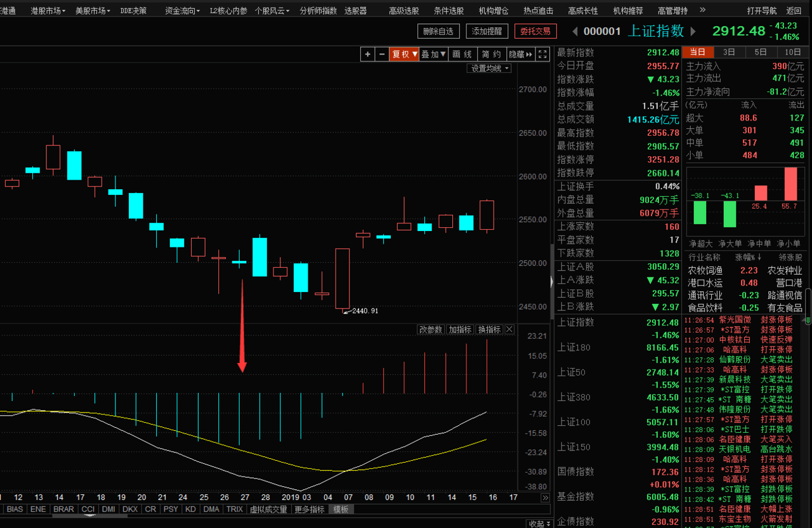Open 设置均线 moving average dropdown
This screenshot has width=812, height=528.
click(489, 68)
